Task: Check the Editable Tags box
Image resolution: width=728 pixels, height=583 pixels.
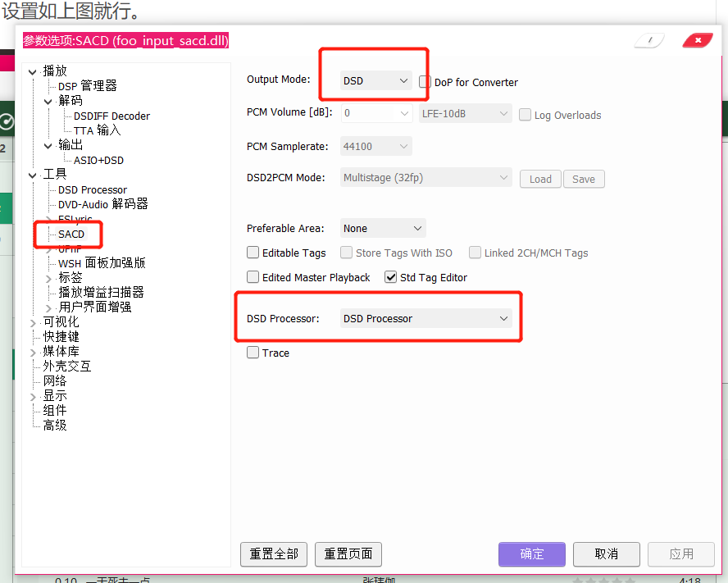Action: (x=253, y=253)
